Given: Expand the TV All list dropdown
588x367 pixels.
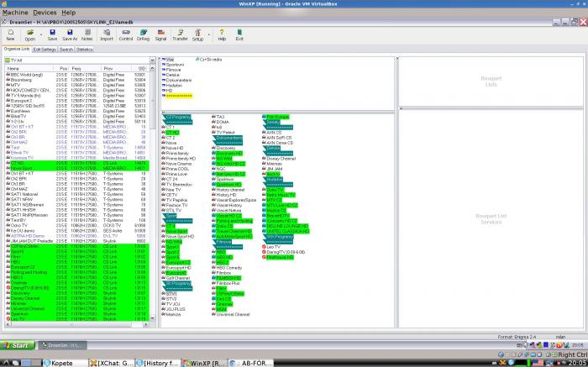Looking at the screenshot, I should pyautogui.click(x=152, y=60).
